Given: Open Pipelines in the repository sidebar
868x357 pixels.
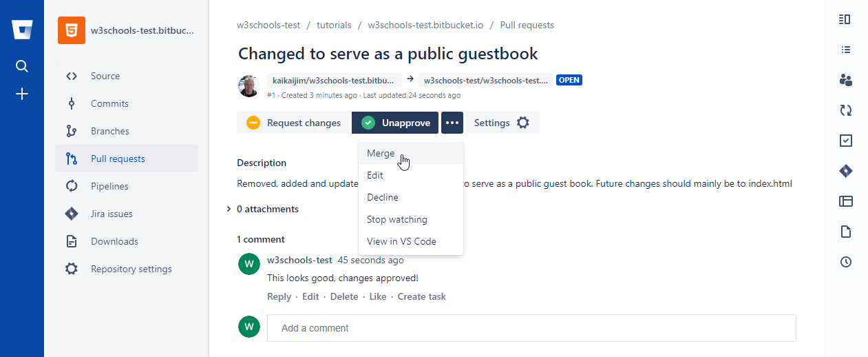Looking at the screenshot, I should pos(109,186).
